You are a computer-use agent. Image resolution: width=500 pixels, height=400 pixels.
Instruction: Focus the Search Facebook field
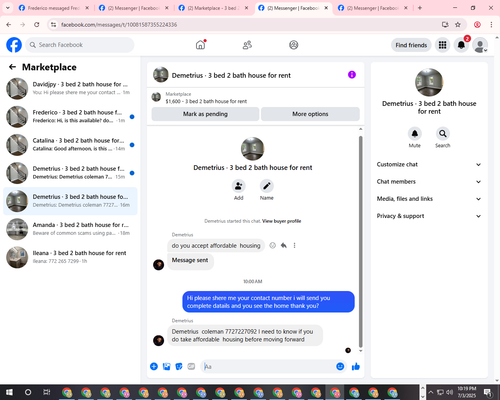pyautogui.click(x=80, y=45)
